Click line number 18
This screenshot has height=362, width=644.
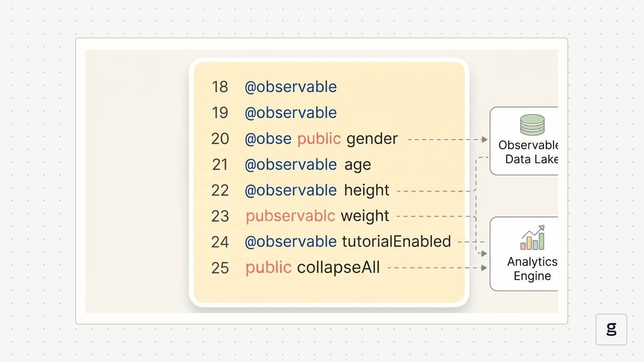pos(219,87)
